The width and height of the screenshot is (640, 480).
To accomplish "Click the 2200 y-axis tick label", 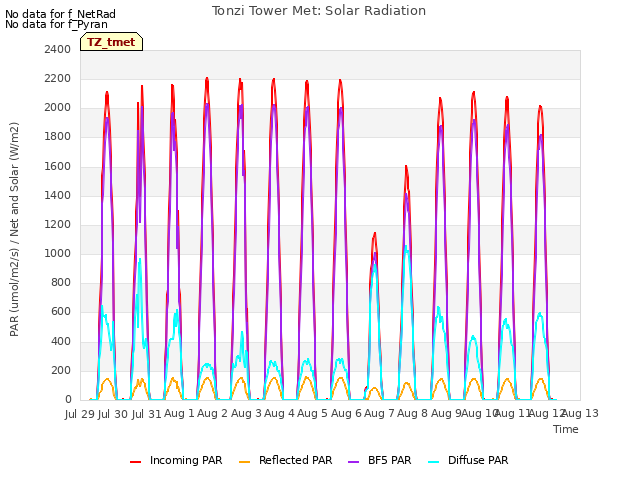I will [58, 78].
